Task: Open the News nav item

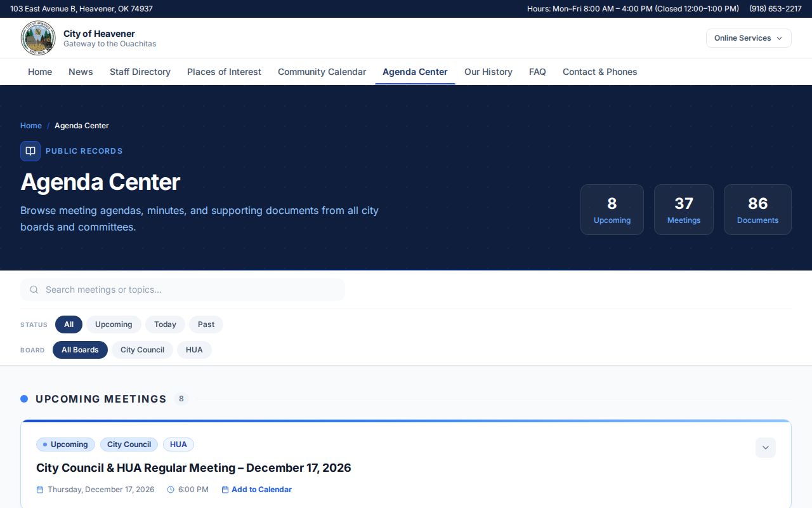Action: tap(81, 72)
